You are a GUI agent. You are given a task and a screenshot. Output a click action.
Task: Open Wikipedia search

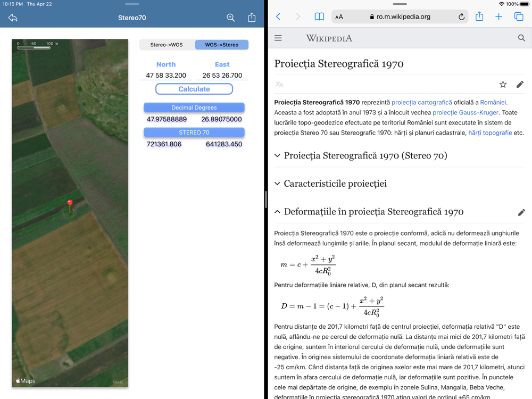point(521,38)
